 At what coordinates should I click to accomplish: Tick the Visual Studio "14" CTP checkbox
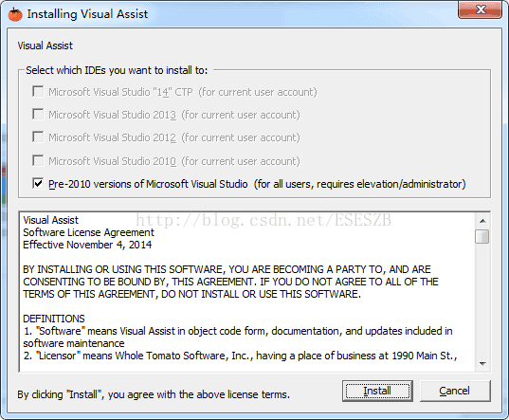coord(38,92)
